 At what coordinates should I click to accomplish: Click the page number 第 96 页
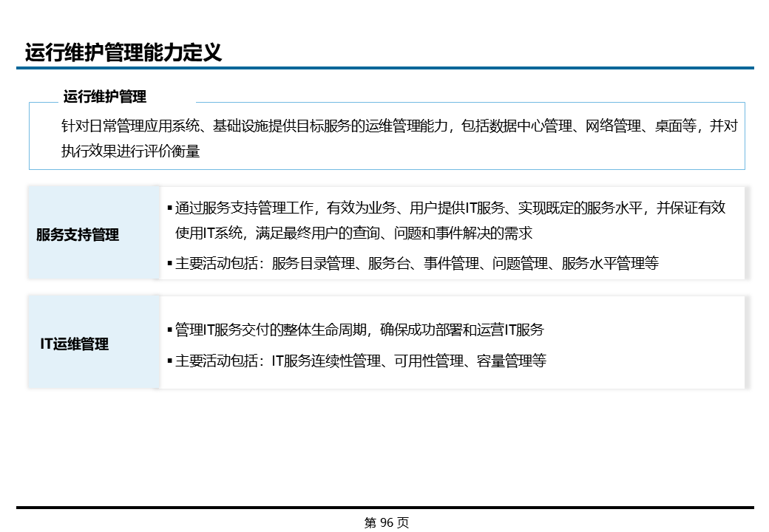click(x=386, y=522)
